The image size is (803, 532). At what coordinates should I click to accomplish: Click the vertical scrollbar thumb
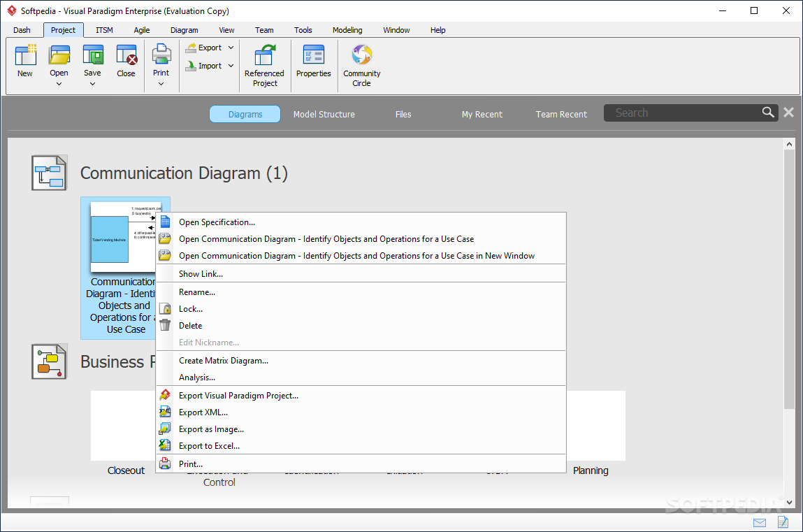[x=789, y=280]
